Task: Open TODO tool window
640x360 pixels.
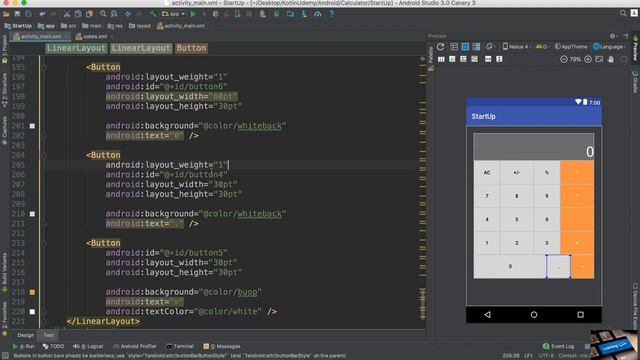Action: [x=53, y=346]
